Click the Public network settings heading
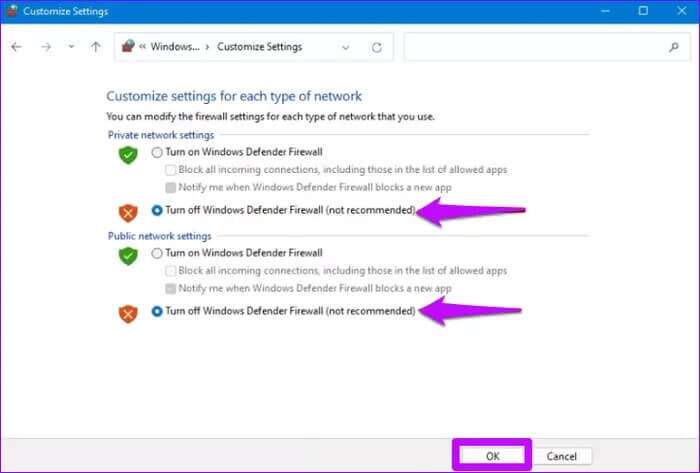Screen dimensions: 700x473 [x=159, y=236]
